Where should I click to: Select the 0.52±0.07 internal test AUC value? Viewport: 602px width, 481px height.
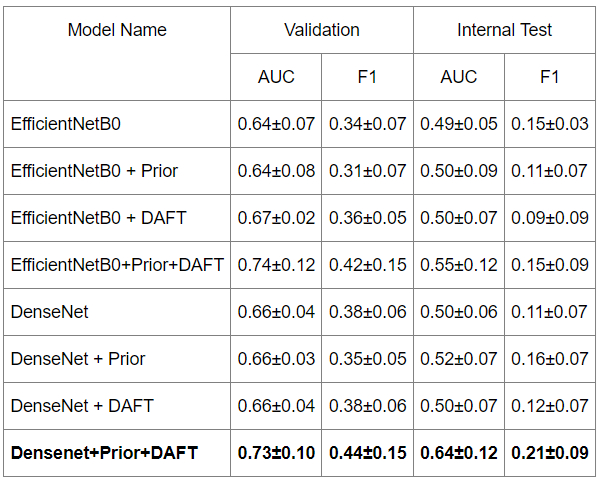point(459,359)
